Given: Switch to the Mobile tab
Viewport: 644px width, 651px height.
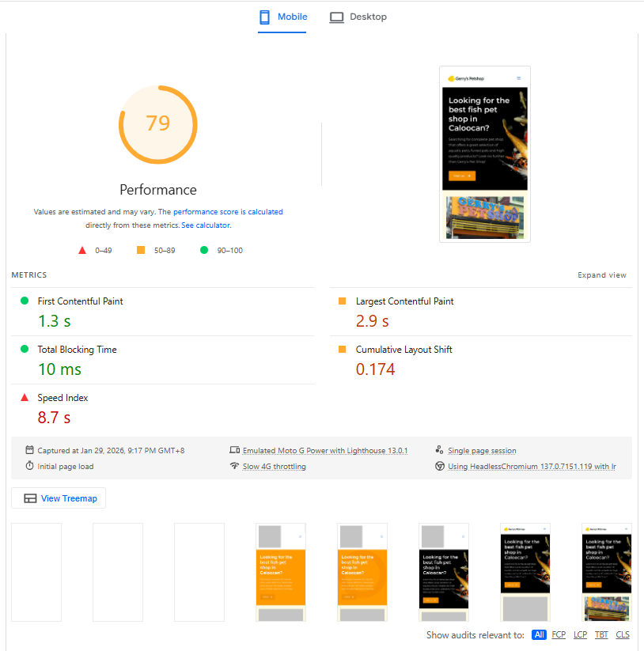Looking at the screenshot, I should pos(282,17).
